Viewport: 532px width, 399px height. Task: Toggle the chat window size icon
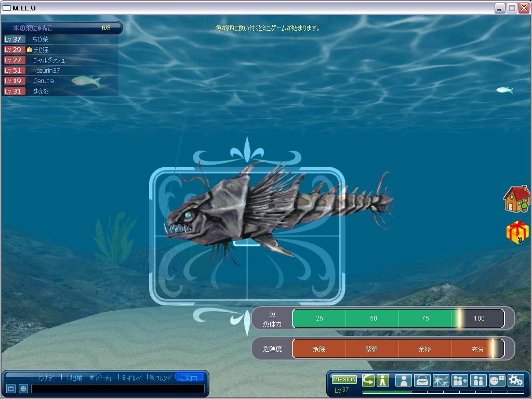(10, 389)
